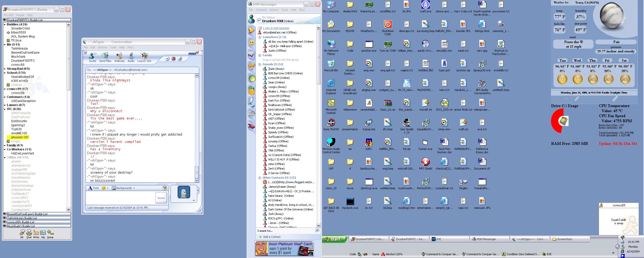
Task: Select the Recycle Bin desktop icon
Action: [331, 66]
